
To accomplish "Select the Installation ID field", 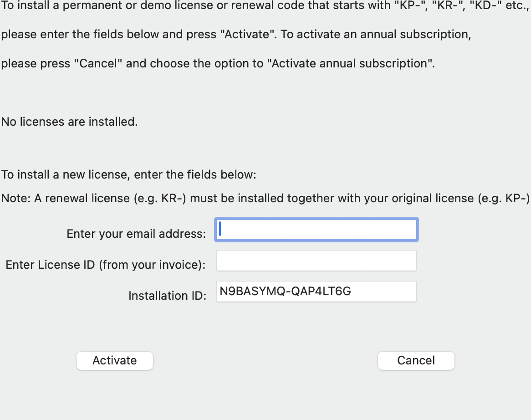I will click(316, 292).
